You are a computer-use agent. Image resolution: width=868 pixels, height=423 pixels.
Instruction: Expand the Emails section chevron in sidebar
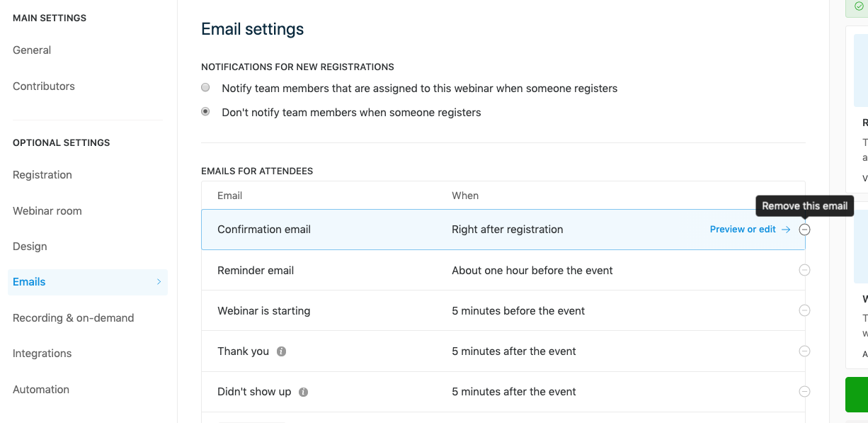click(159, 282)
